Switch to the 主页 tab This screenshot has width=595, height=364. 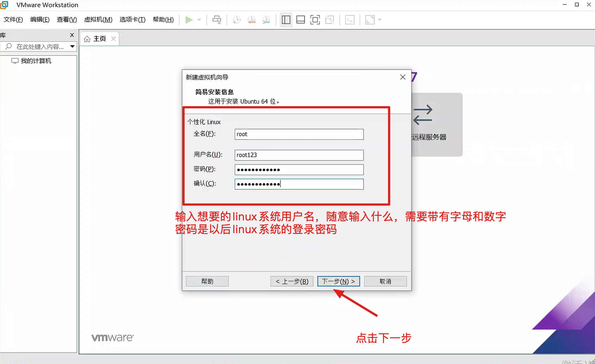coord(100,39)
